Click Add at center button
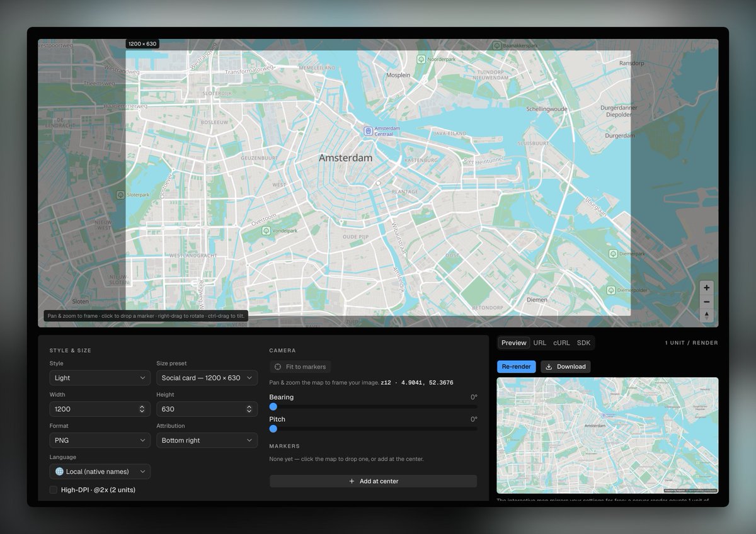Image resolution: width=756 pixels, height=534 pixels. coord(373,481)
